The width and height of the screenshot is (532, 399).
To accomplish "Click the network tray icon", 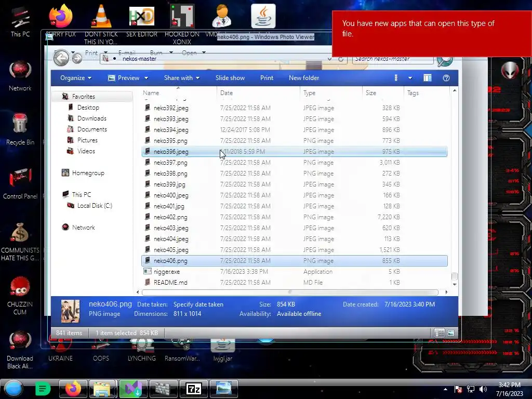I will coord(471,389).
